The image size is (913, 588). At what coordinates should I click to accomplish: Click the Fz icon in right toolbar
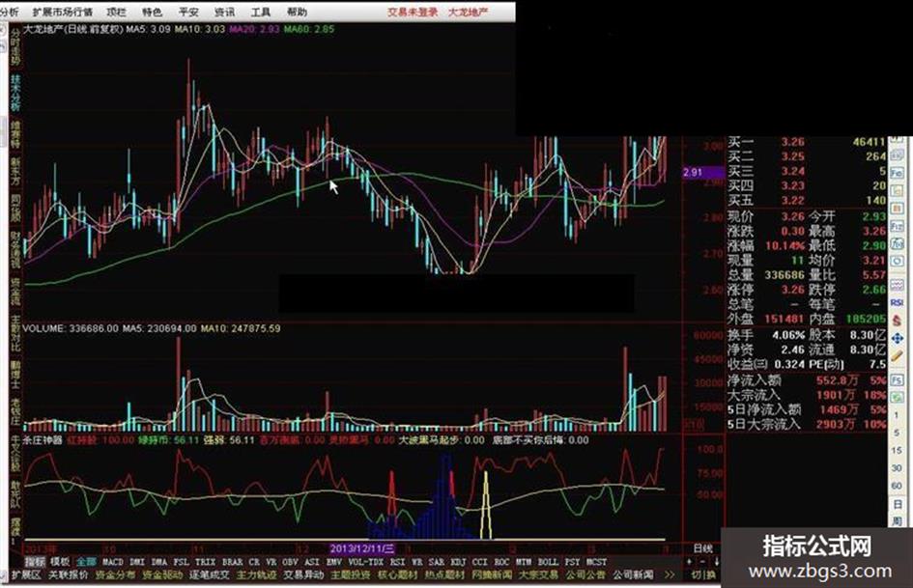coord(897,226)
